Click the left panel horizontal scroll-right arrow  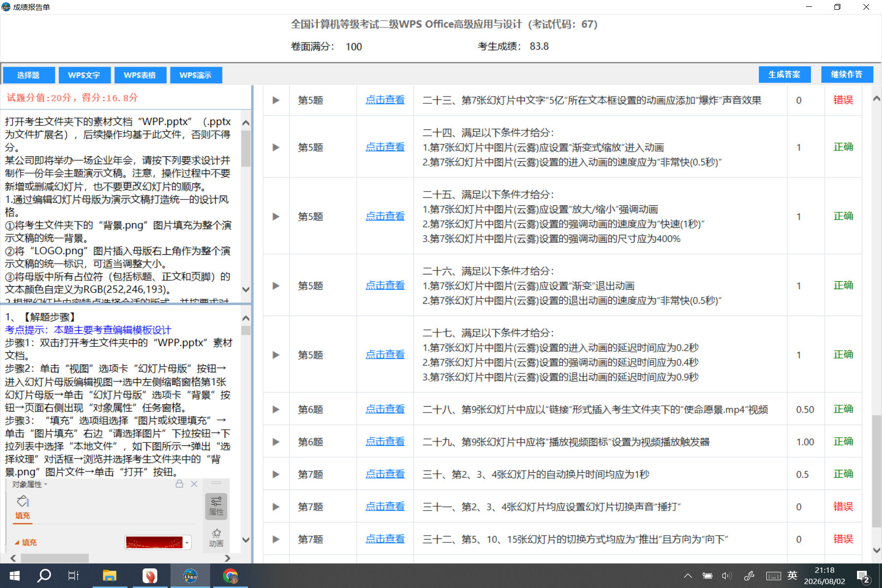pos(227,558)
